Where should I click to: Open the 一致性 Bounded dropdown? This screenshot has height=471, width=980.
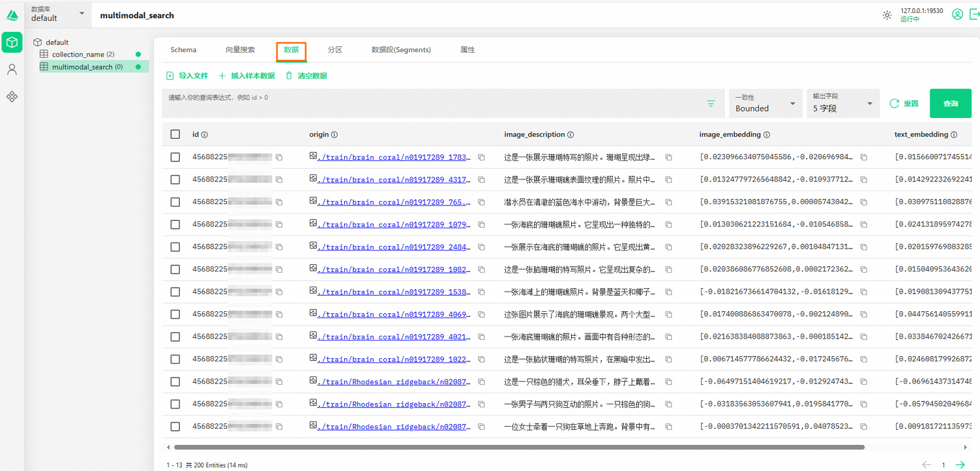tap(765, 104)
